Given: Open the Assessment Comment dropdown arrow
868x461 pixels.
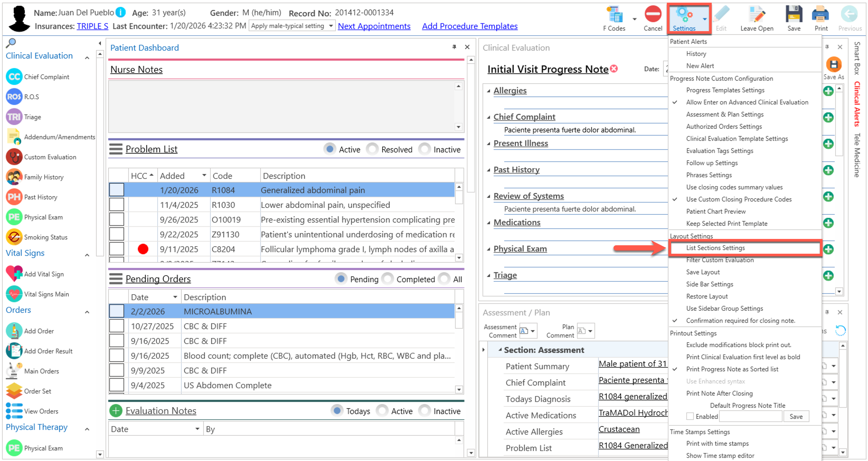Looking at the screenshot, I should pyautogui.click(x=533, y=331).
